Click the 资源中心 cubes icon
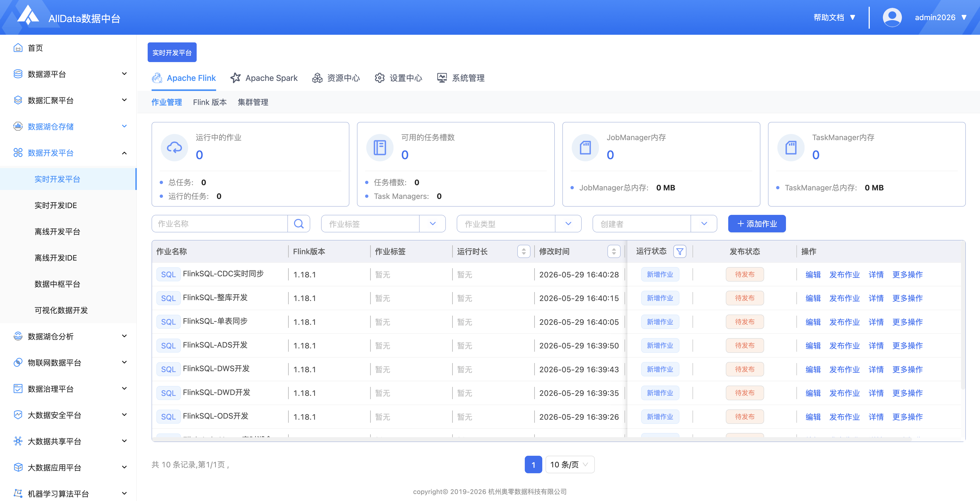The image size is (980, 501). [x=317, y=78]
